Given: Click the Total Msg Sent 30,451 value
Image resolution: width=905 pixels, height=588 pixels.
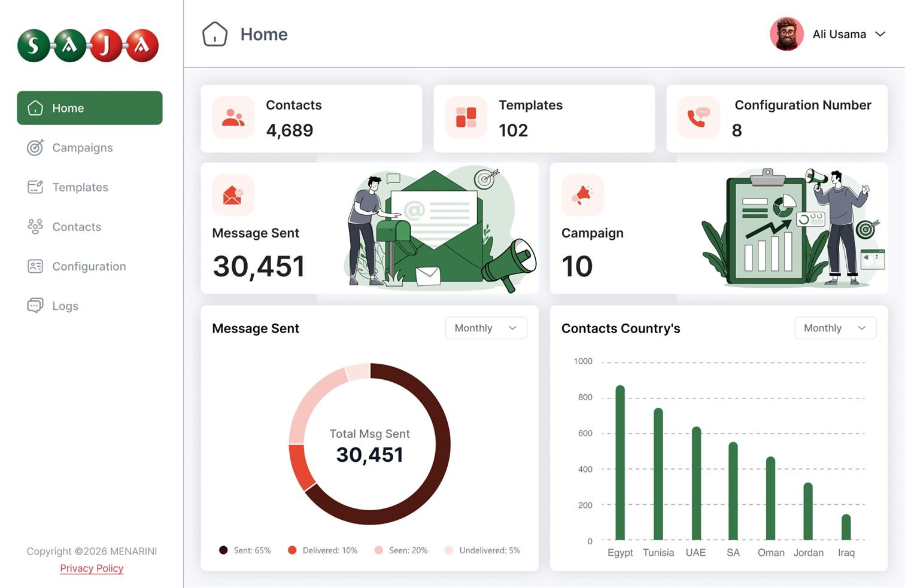Looking at the screenshot, I should [x=370, y=455].
